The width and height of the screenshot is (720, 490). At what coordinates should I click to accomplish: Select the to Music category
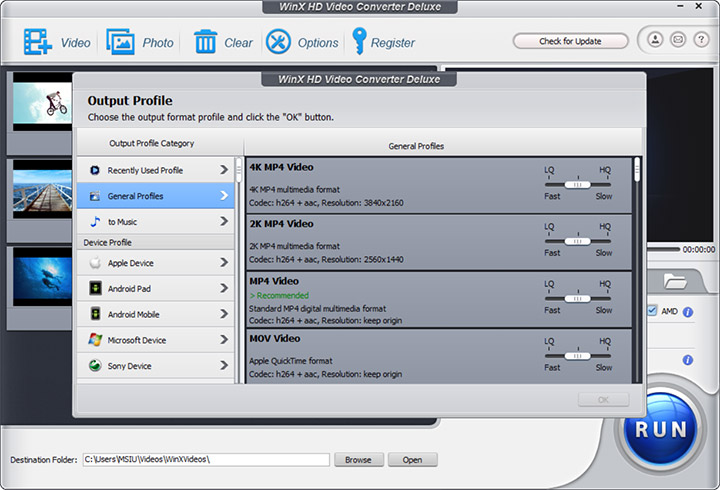[156, 222]
